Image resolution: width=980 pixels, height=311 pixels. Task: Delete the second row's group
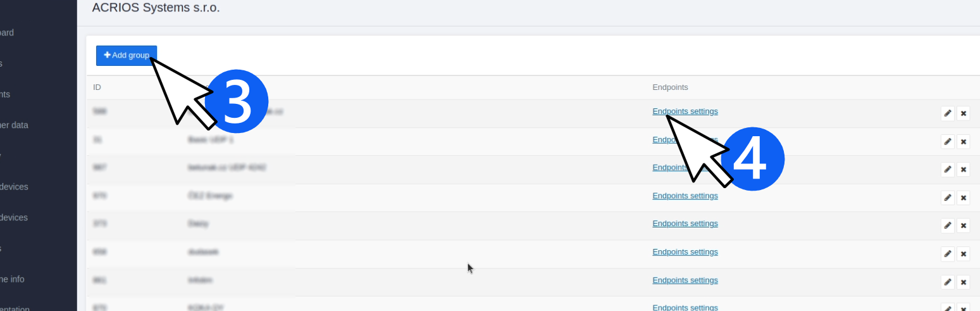point(964,141)
